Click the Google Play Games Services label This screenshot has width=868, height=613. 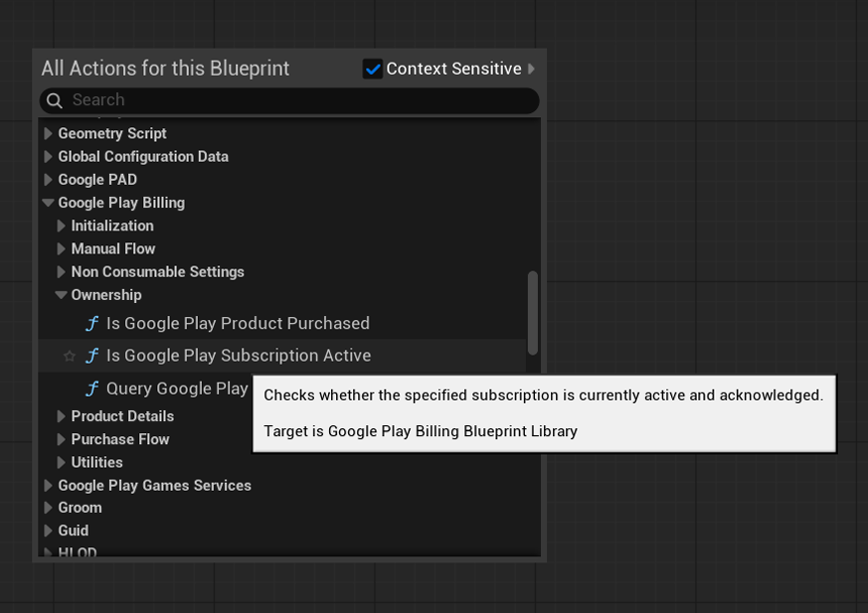click(x=154, y=485)
